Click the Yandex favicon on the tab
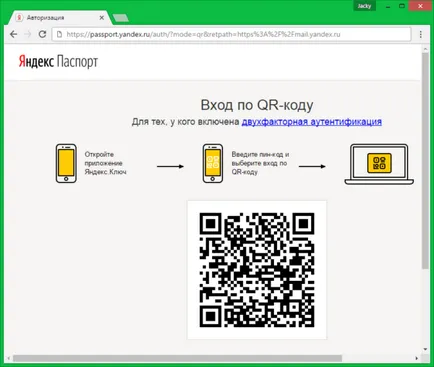This screenshot has width=434, height=367. [x=20, y=17]
